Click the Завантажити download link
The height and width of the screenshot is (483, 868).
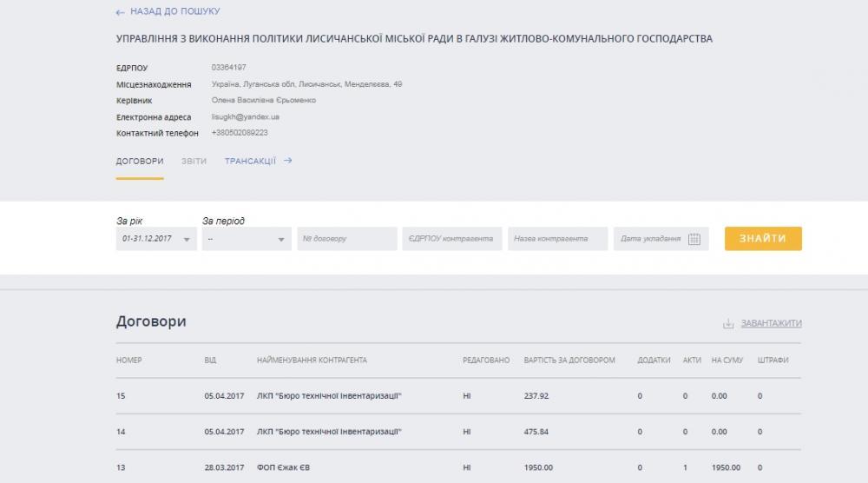coord(770,324)
